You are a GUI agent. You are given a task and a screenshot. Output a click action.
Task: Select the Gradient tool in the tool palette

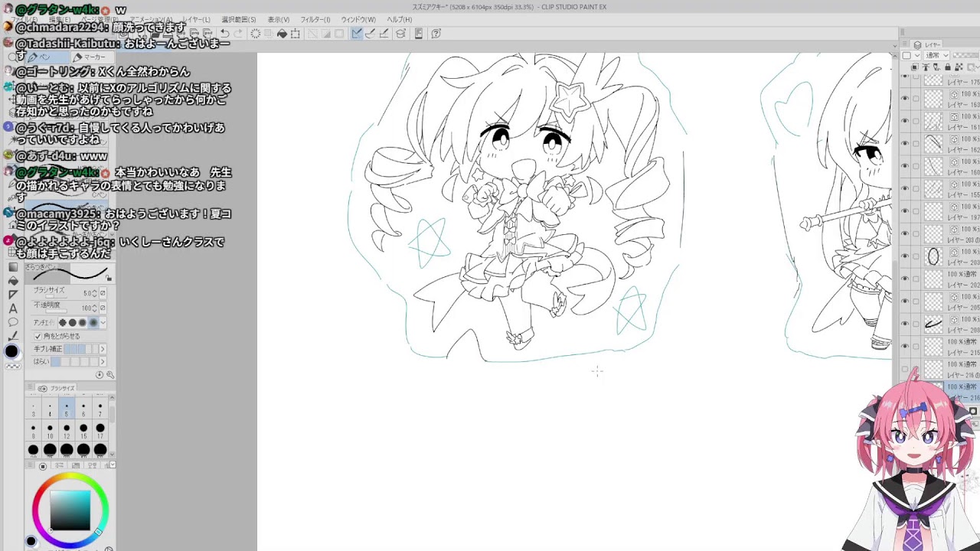[x=12, y=267]
